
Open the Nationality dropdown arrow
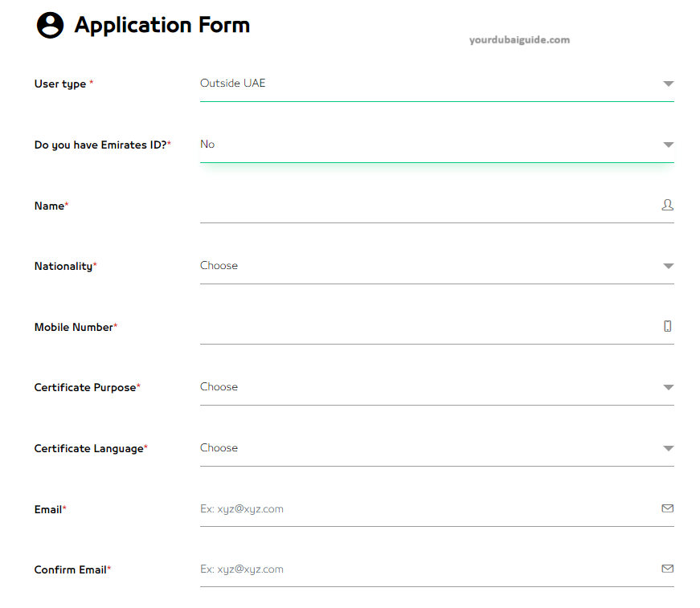pos(668,266)
